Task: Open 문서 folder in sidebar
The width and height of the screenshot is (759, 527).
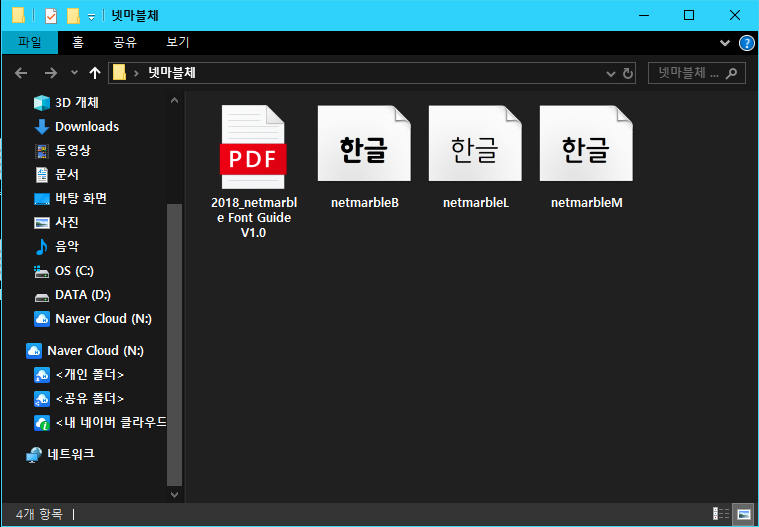Action: (67, 175)
